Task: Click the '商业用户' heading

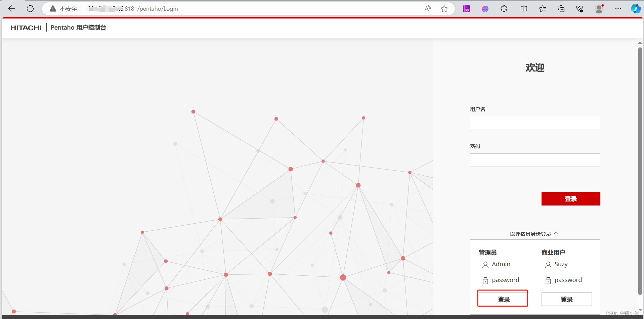Action: (553, 253)
